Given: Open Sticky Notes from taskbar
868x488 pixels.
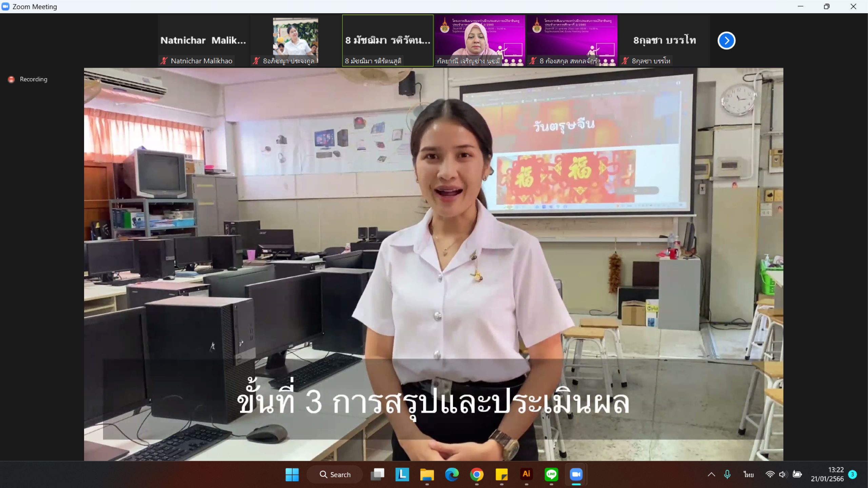Looking at the screenshot, I should coord(501,474).
